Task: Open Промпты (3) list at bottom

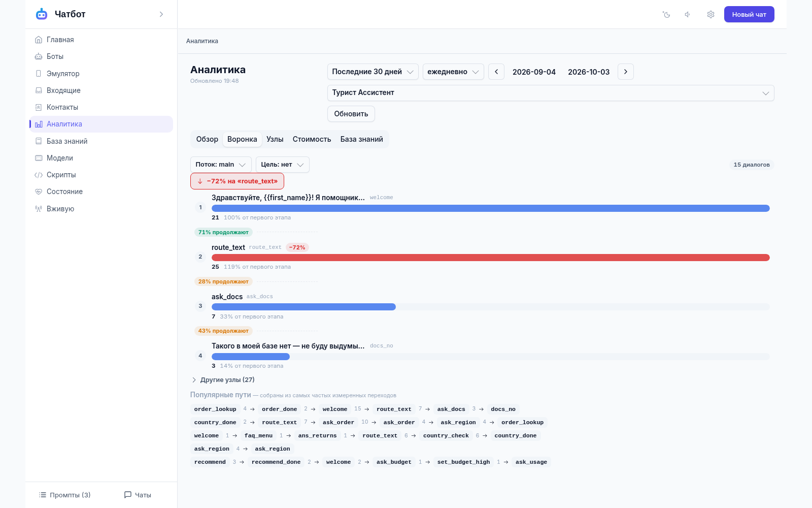Action: tap(64, 495)
